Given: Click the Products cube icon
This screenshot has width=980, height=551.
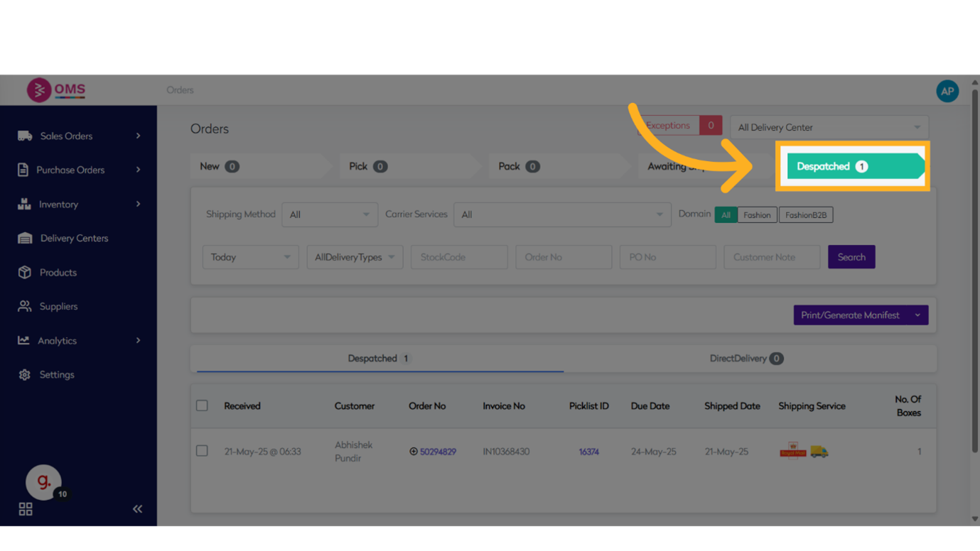Looking at the screenshot, I should tap(25, 272).
